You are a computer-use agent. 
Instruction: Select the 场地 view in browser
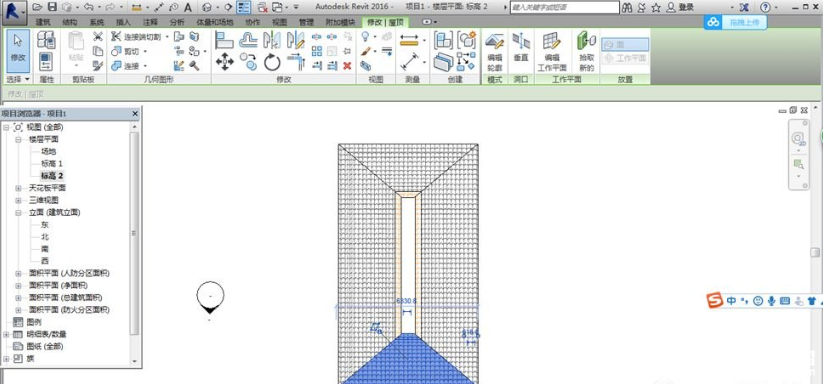point(49,151)
